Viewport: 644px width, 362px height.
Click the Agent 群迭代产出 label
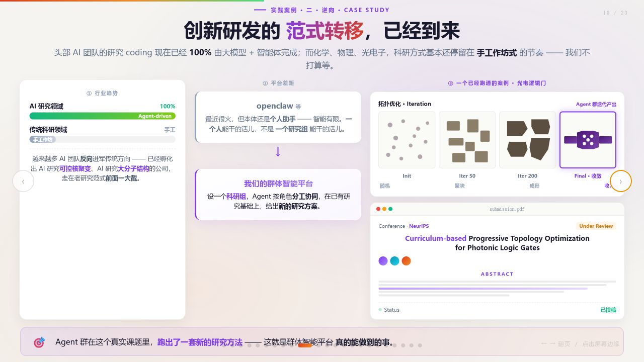click(596, 105)
